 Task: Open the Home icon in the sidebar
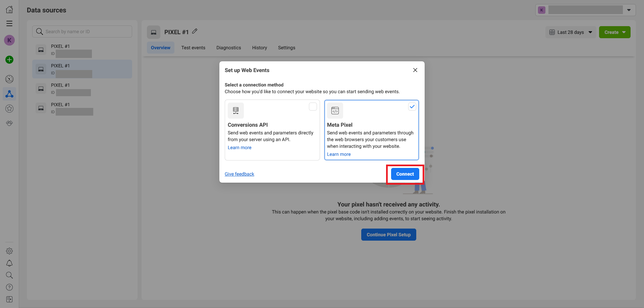tap(9, 9)
